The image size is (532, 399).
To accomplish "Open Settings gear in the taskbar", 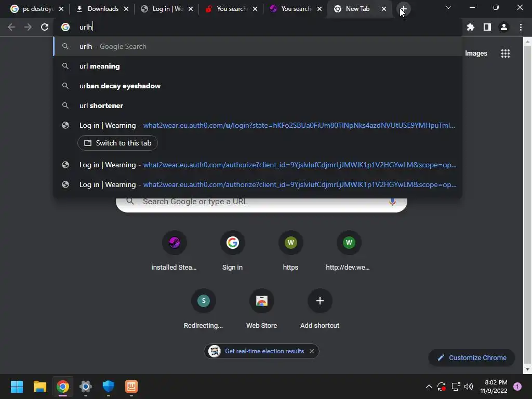I will (86, 387).
